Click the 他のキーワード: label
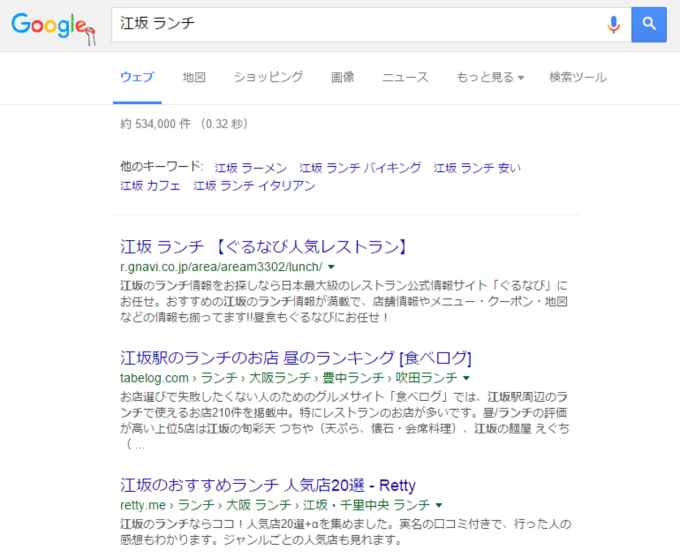Viewport: 680px width, 558px height. 161,166
